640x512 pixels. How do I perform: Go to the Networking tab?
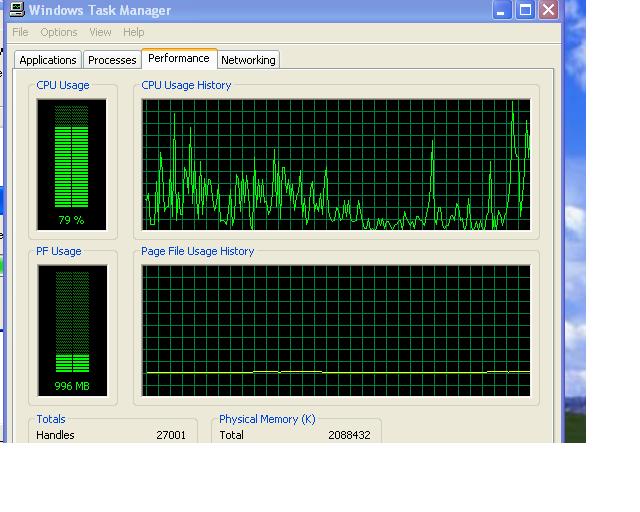(248, 60)
